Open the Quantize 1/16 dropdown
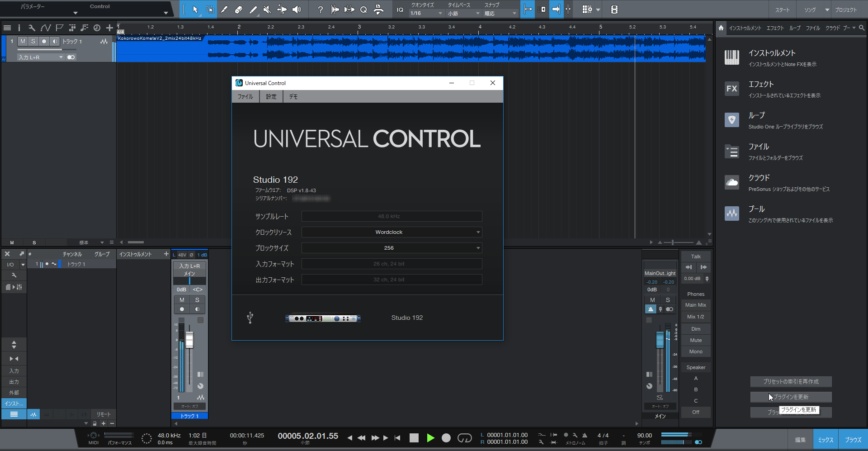The height and width of the screenshot is (451, 868). (x=426, y=14)
